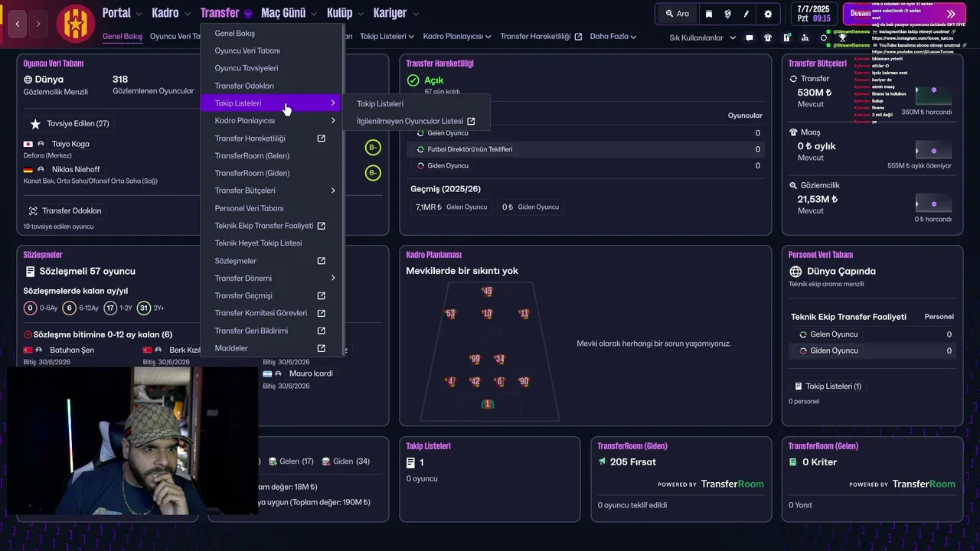Open the trophy shortcut icon
The image size is (980, 551).
coord(842,37)
